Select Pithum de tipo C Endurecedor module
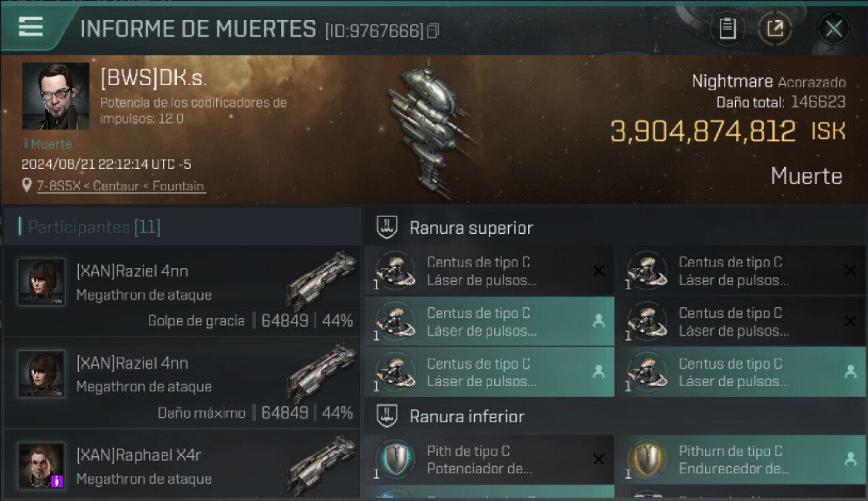The image size is (868, 501). (x=740, y=460)
